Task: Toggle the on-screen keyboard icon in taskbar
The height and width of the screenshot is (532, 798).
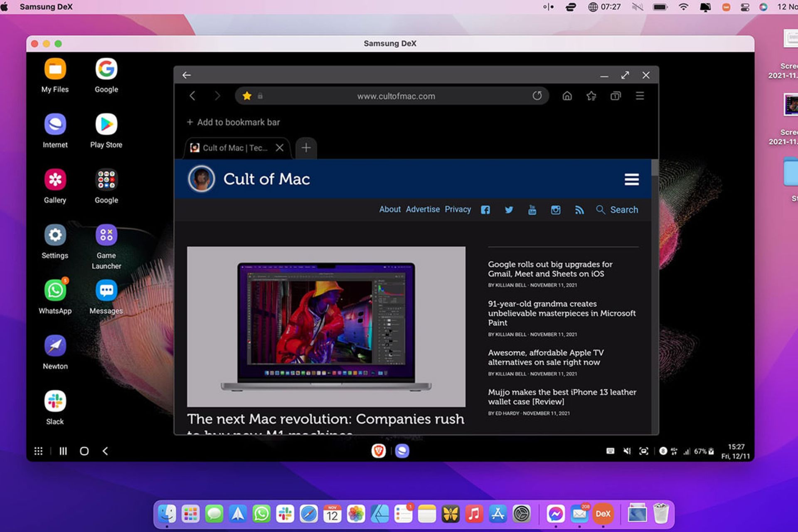Action: (x=610, y=451)
